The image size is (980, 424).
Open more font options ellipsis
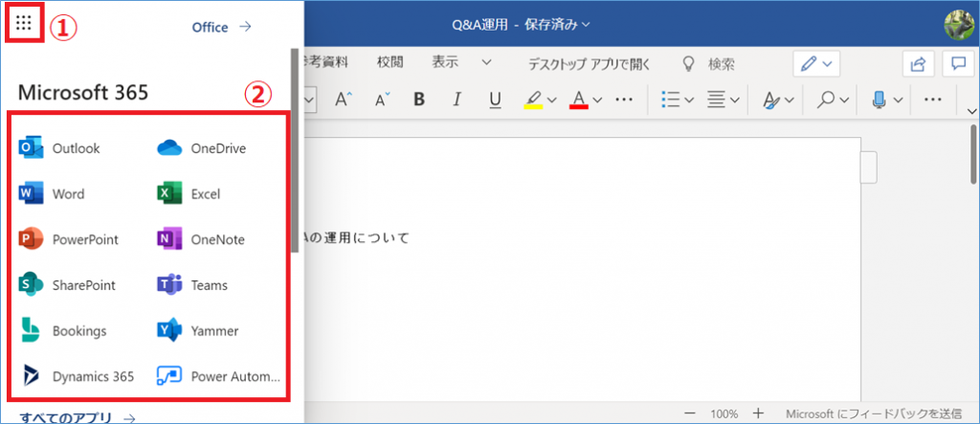tap(624, 99)
